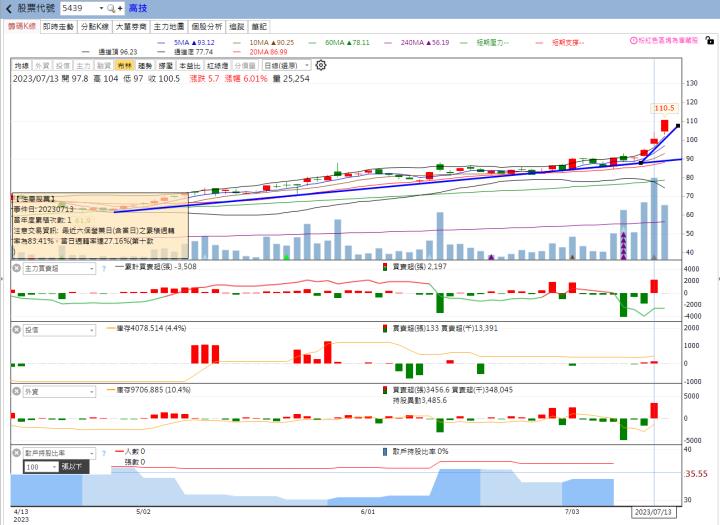The height and width of the screenshot is (525, 720).
Task: Toggle the 趨勢 overlay button
Action: (x=145, y=66)
